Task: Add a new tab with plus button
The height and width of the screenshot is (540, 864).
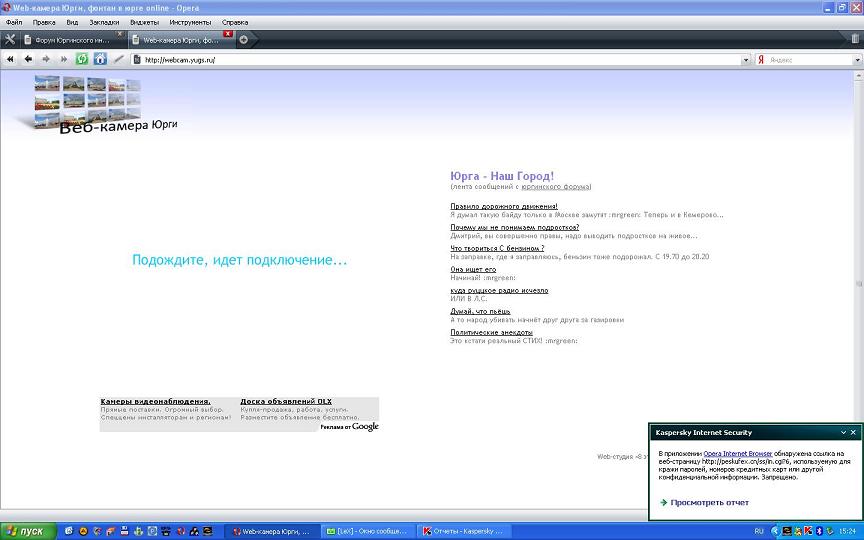Action: [x=244, y=40]
